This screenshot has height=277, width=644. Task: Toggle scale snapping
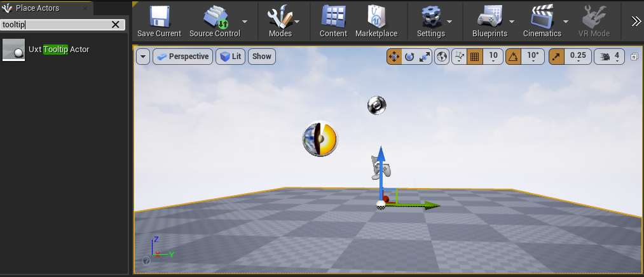pyautogui.click(x=556, y=57)
